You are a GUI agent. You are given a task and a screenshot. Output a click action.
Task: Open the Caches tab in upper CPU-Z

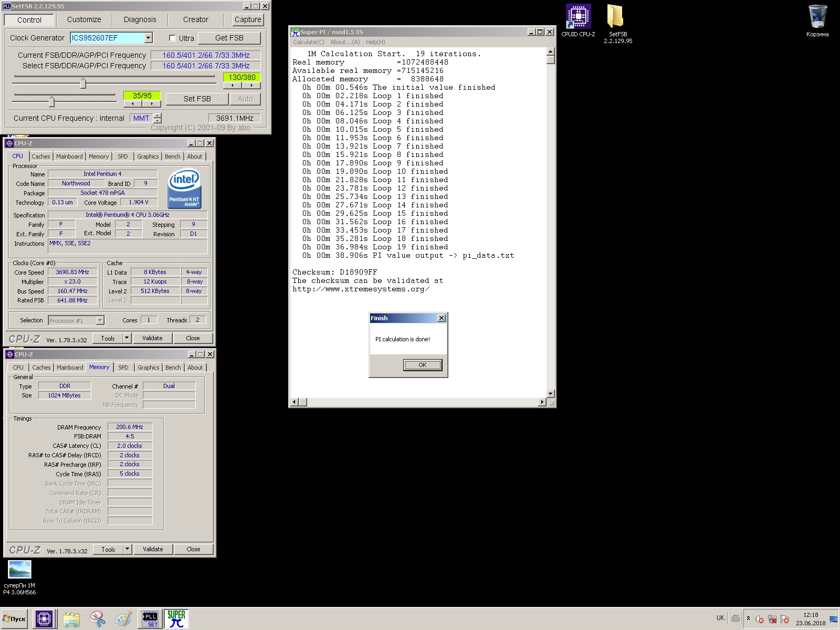coord(41,156)
